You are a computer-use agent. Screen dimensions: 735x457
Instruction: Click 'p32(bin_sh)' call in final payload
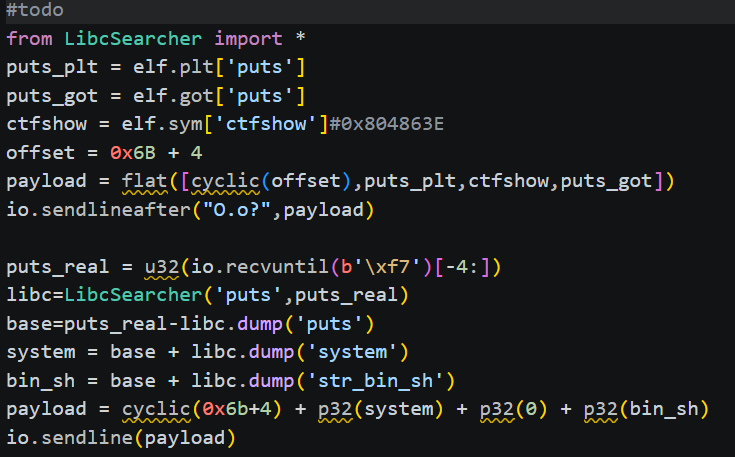tap(646, 409)
